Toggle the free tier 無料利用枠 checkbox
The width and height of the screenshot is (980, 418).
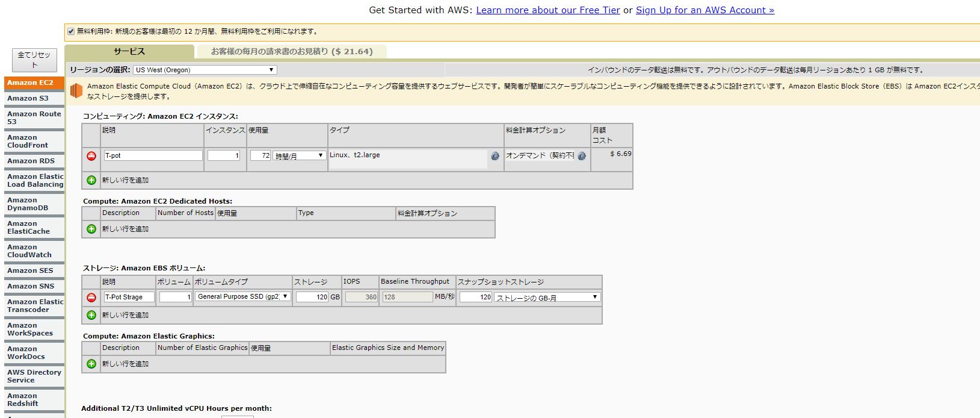pos(71,31)
